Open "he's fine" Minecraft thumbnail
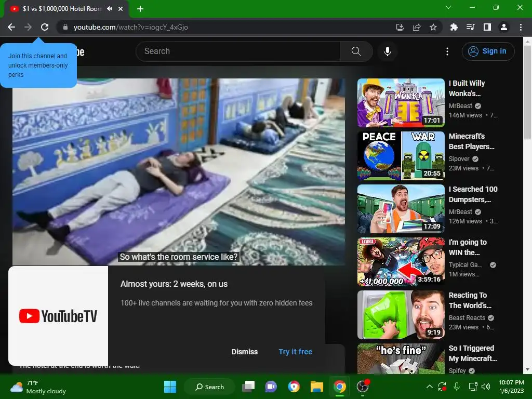Image resolution: width=532 pixels, height=399 pixels. click(x=401, y=358)
